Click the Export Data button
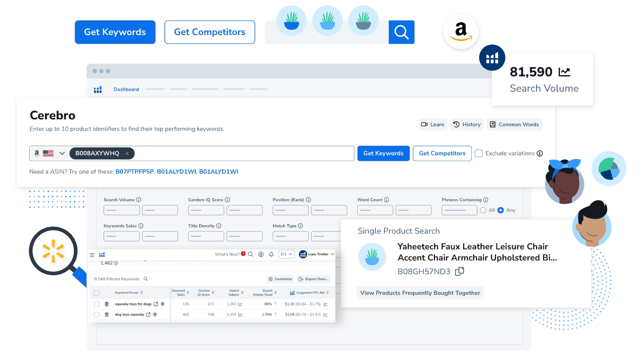644x355 pixels. [x=314, y=279]
